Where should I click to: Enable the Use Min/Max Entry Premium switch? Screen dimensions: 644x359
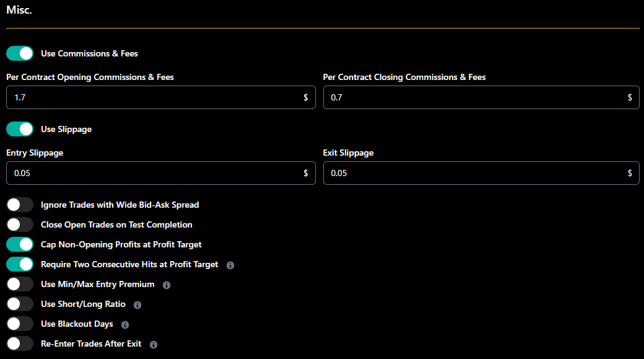pos(20,284)
